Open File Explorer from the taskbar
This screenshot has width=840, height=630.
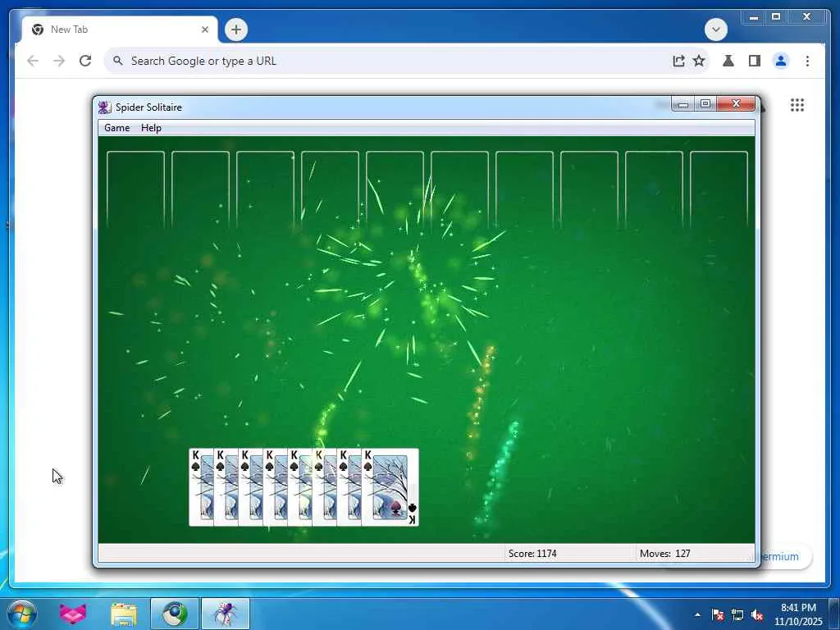click(x=124, y=614)
